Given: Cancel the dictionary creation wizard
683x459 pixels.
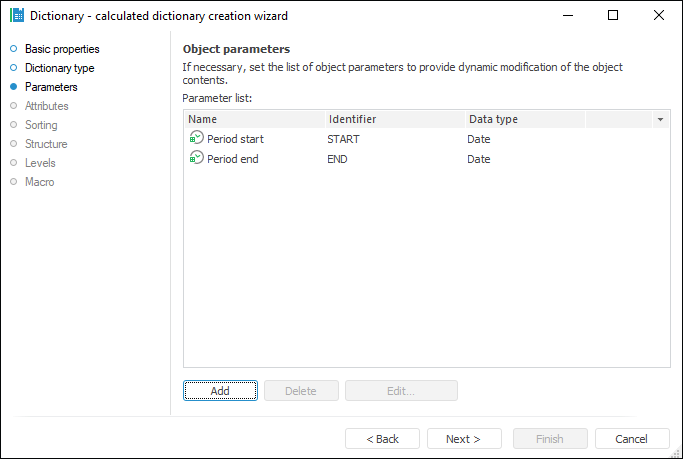Looking at the screenshot, I should [632, 439].
